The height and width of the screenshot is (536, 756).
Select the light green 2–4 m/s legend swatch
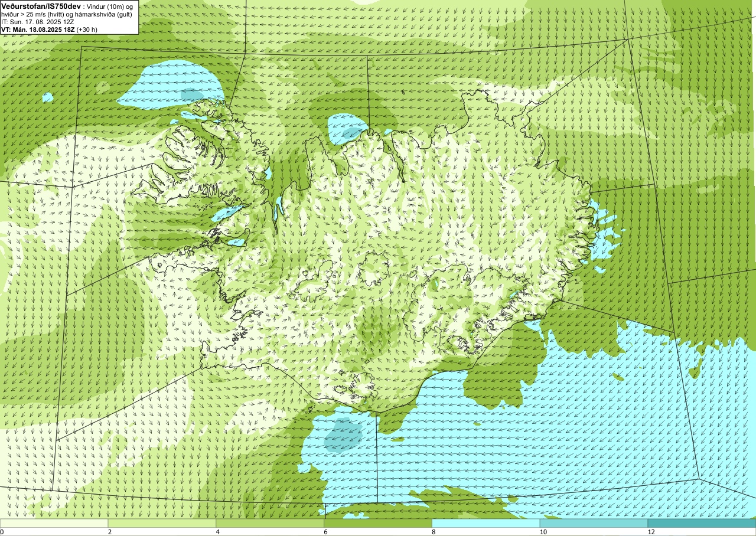(162, 523)
